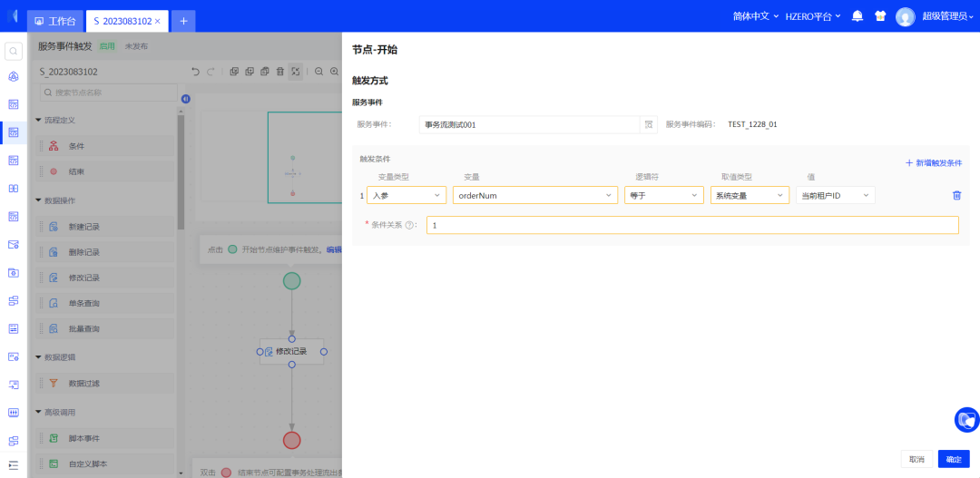
Task: Click the 新增触发条件 link
Action: pos(933,163)
